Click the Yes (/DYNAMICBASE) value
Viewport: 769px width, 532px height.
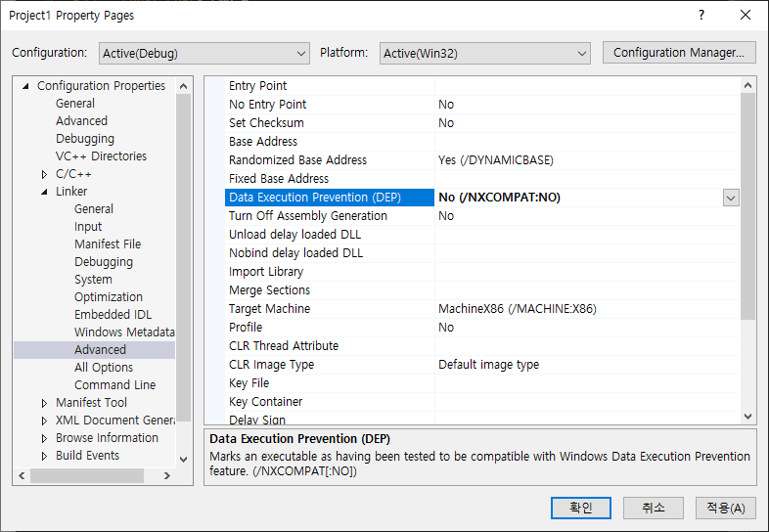point(496,160)
